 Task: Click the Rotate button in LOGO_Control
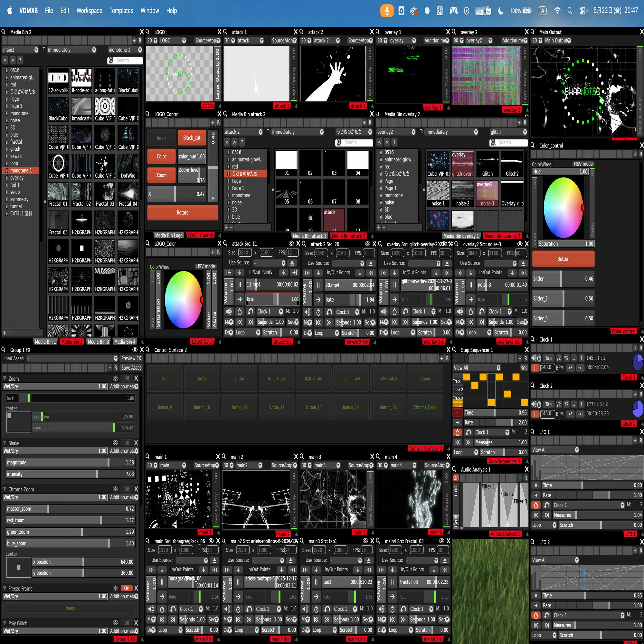point(183,213)
